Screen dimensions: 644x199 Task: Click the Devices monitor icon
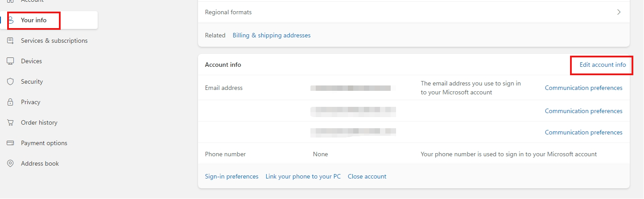click(x=10, y=61)
